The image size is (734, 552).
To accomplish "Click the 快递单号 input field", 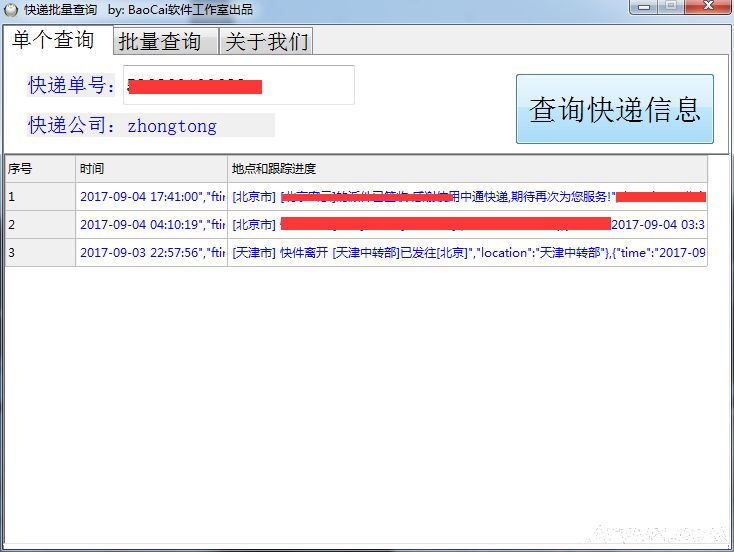I will (238, 85).
